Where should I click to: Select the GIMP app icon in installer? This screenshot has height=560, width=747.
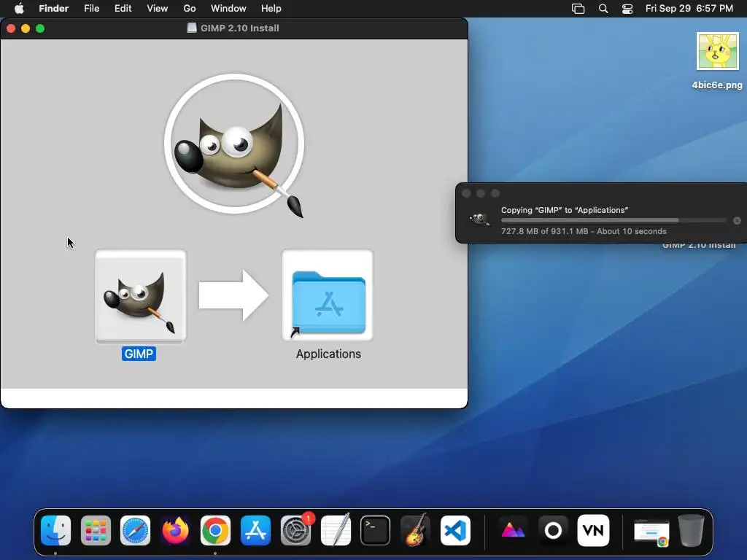pyautogui.click(x=141, y=296)
